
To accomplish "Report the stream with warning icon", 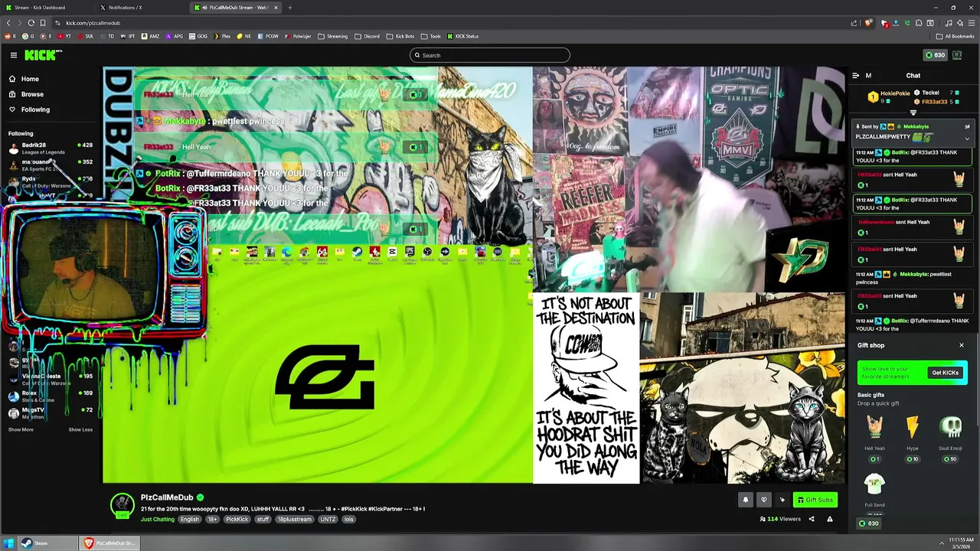I will point(829,519).
